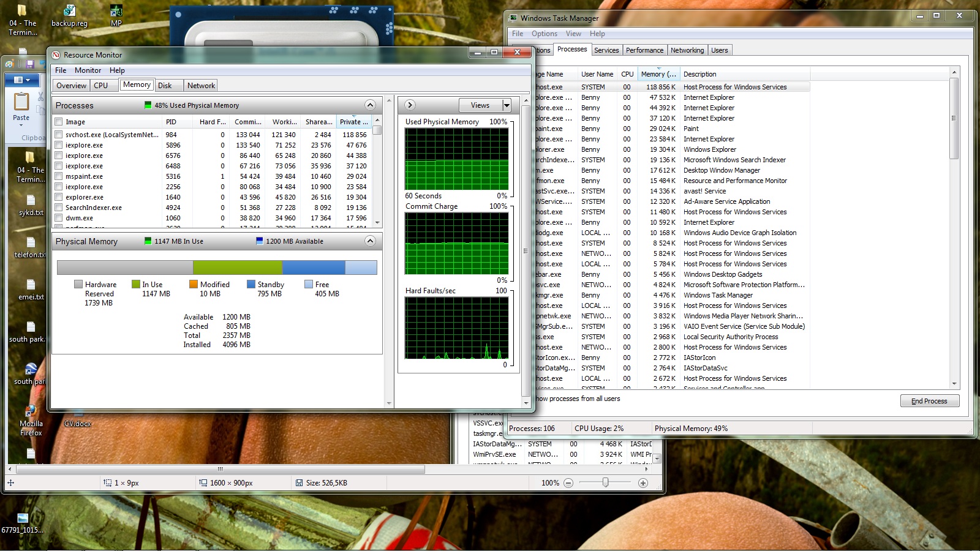980x551 pixels.
Task: Click the file size disk icon in Paint status bar
Action: (299, 483)
